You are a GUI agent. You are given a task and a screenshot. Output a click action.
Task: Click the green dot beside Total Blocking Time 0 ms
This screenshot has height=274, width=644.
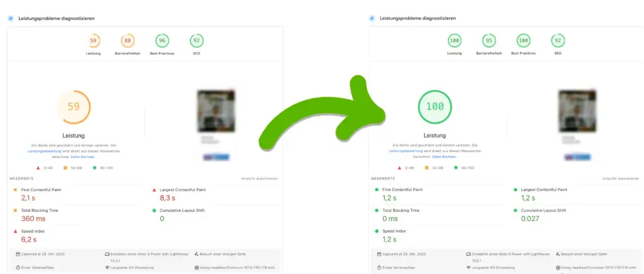coord(377,211)
